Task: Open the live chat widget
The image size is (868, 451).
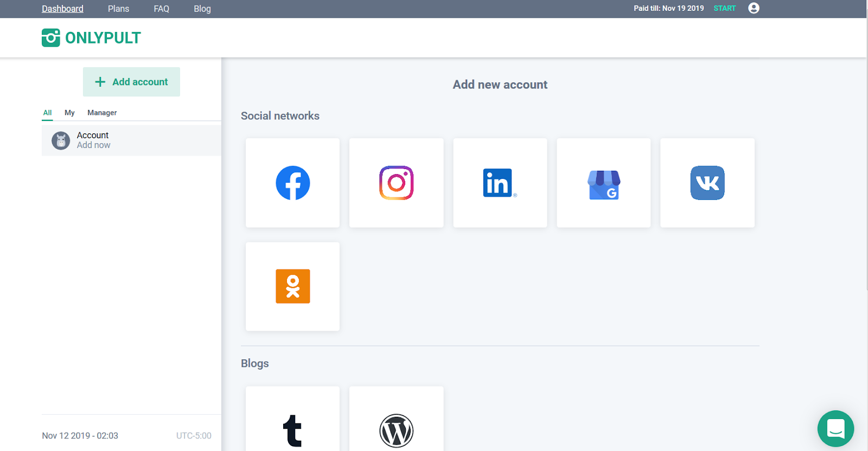Action: point(835,428)
